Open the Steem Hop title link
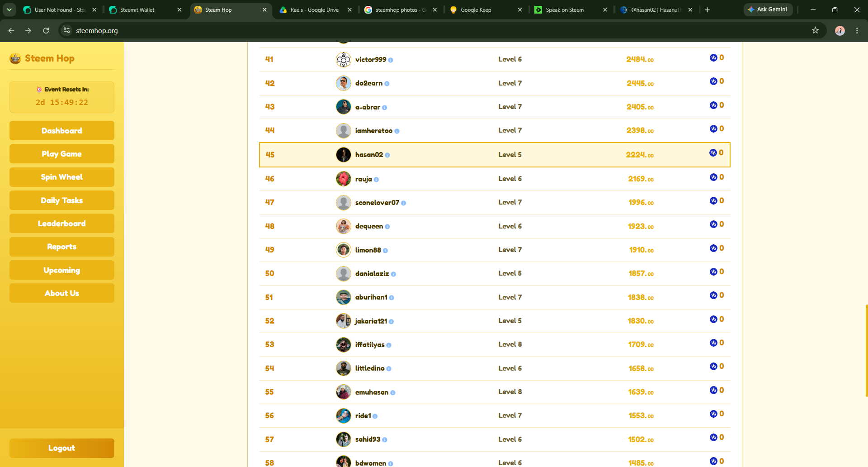The height and width of the screenshot is (467, 868). [50, 58]
